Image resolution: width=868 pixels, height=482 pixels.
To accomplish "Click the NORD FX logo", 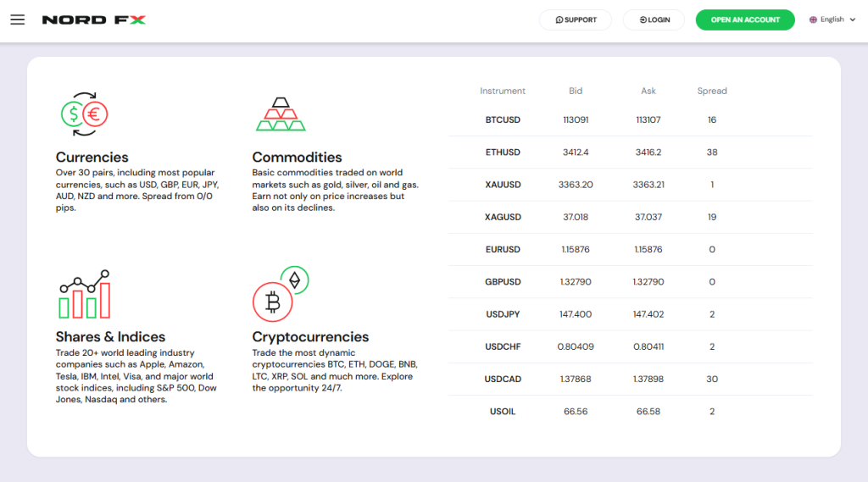I will tap(94, 20).
